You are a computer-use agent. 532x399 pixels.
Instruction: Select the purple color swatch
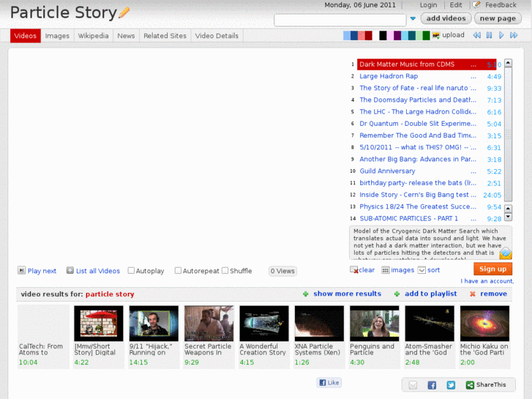(397, 35)
